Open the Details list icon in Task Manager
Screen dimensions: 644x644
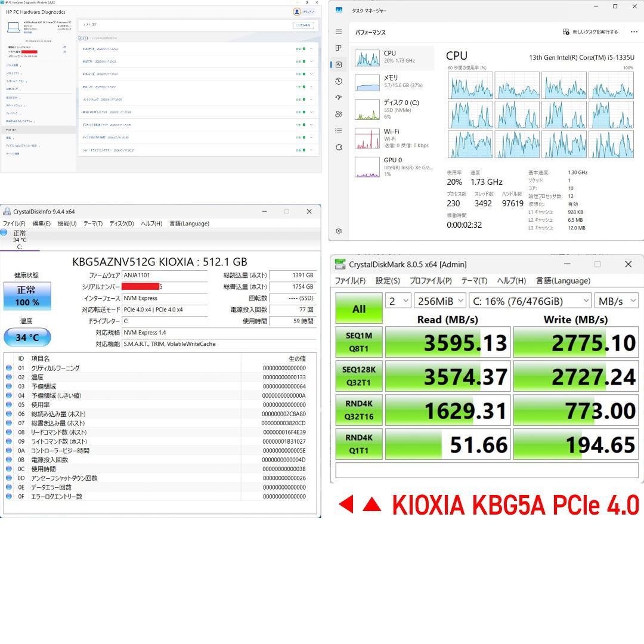coord(339,131)
